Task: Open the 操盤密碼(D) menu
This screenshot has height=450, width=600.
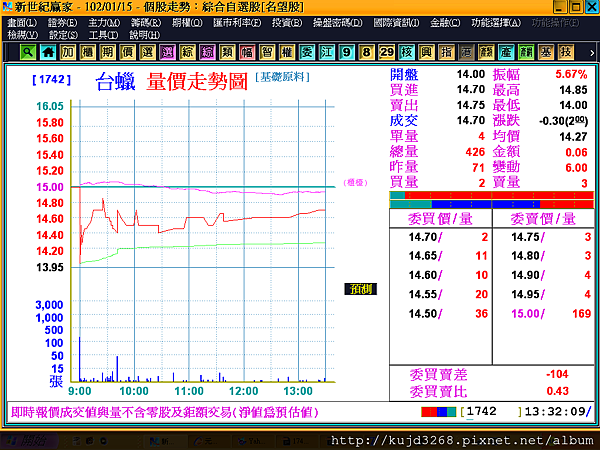Action: [337, 23]
